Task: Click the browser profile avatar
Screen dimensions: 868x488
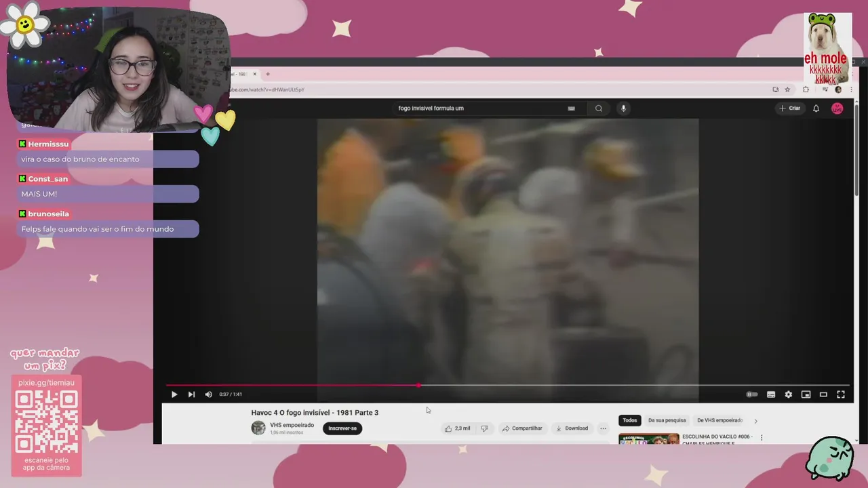Action: (838, 89)
